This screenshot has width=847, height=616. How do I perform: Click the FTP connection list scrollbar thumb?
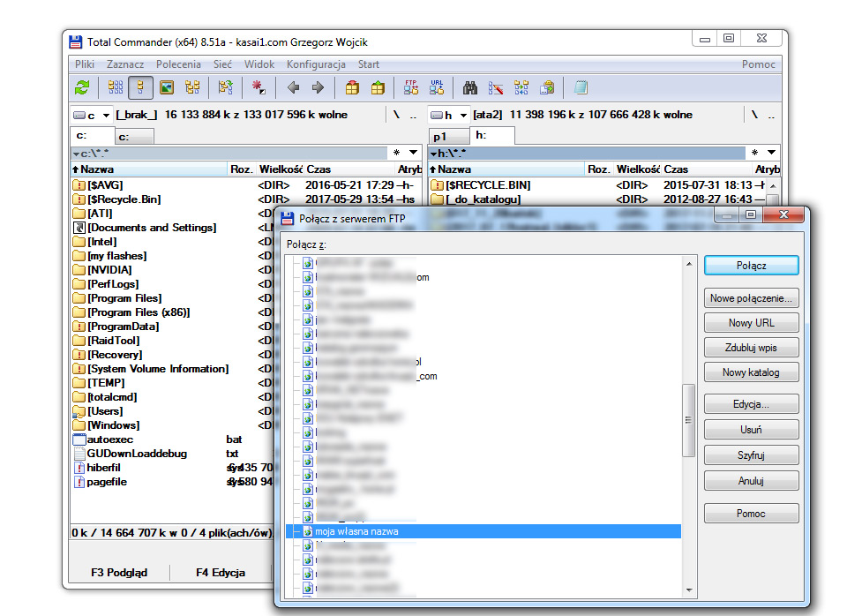pos(689,420)
